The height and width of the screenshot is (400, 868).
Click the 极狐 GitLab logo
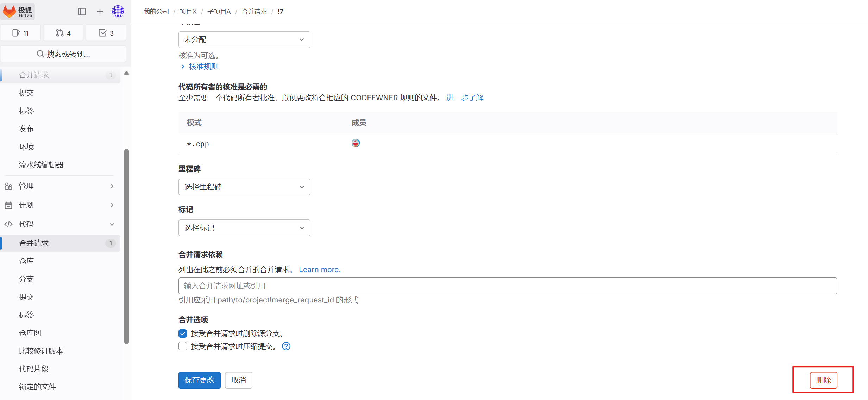click(x=18, y=11)
